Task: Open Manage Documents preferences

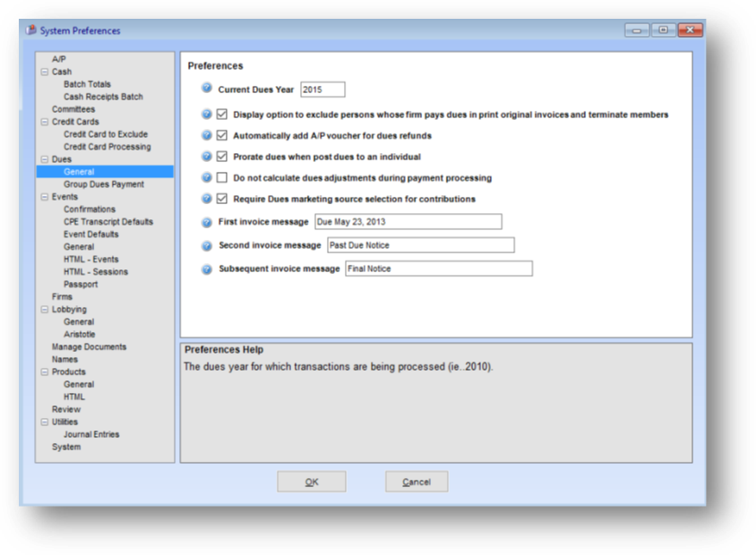Action: pos(90,347)
